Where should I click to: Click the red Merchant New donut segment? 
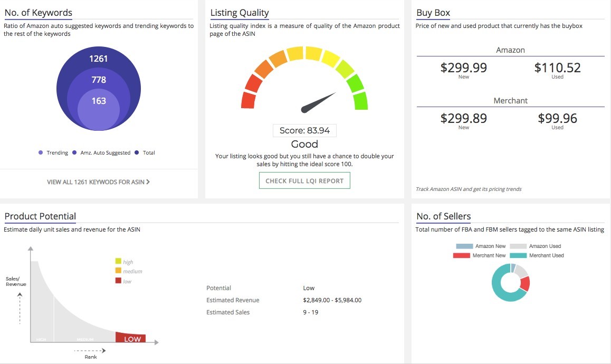524,284
